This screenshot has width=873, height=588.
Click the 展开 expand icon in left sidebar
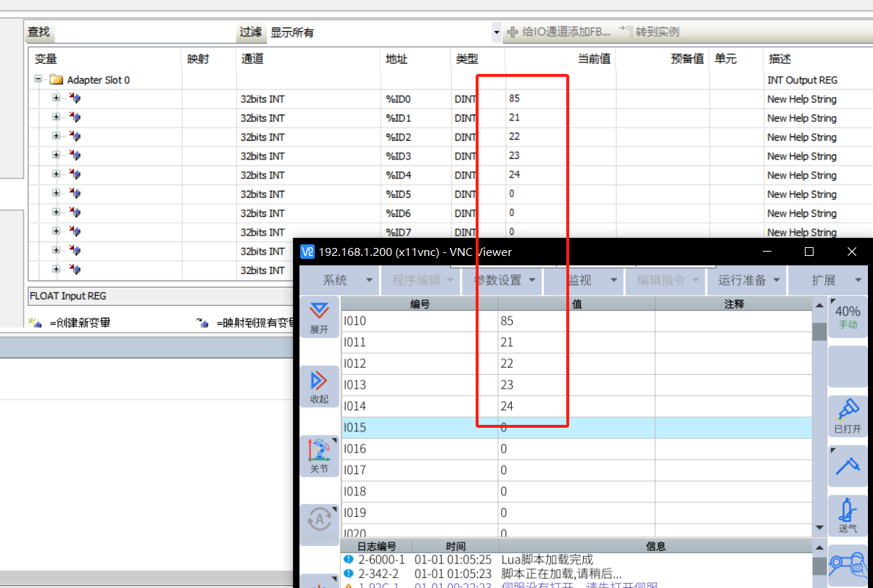(x=319, y=316)
